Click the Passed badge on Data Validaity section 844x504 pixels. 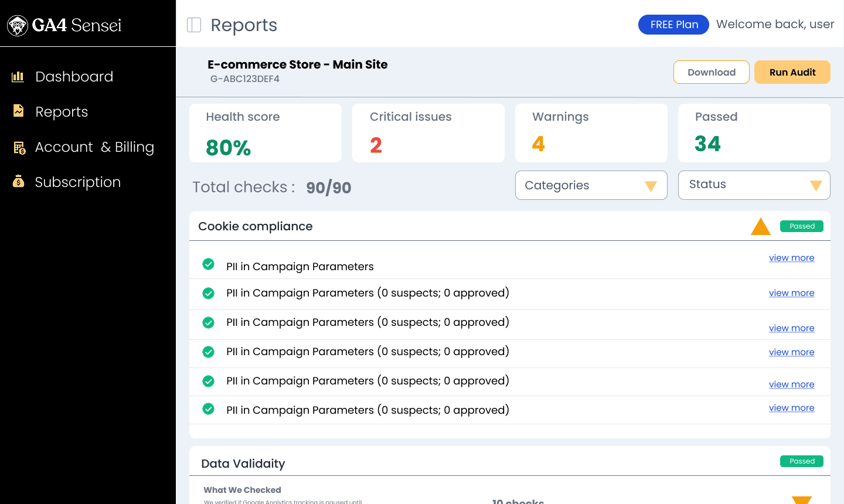pyautogui.click(x=801, y=461)
